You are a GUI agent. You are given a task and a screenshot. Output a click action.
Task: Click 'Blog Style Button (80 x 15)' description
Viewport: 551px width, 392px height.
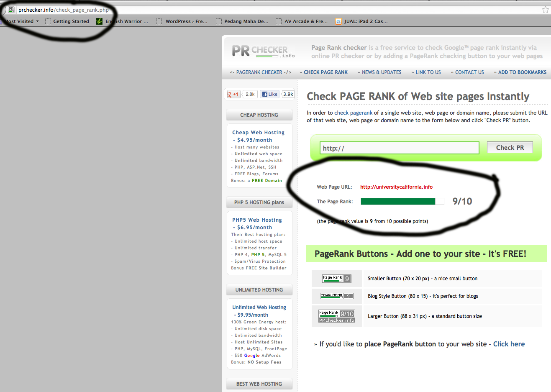[423, 296]
